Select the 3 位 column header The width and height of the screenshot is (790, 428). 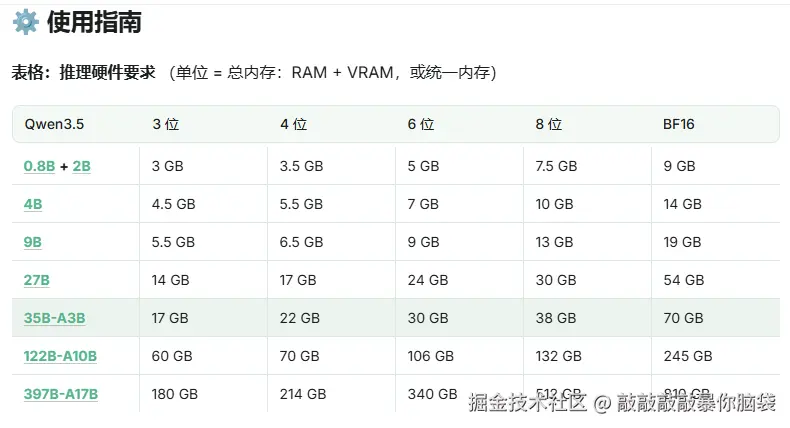pos(165,125)
